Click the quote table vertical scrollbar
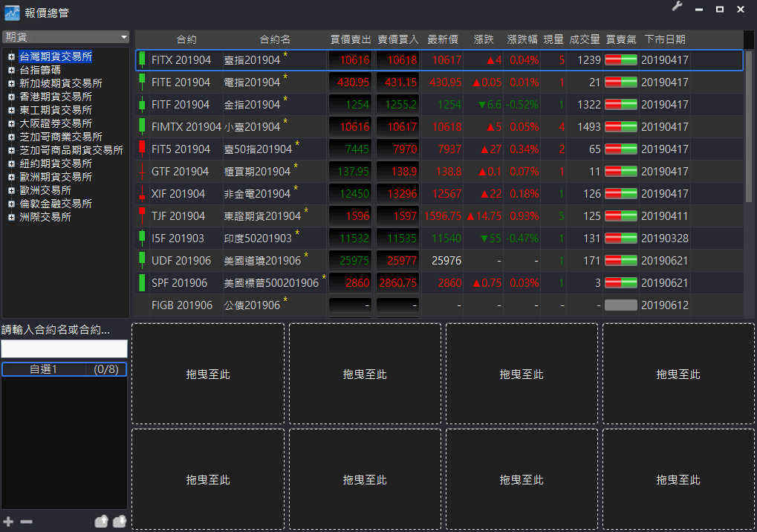Viewport: 757px width, 532px height. pos(749,126)
